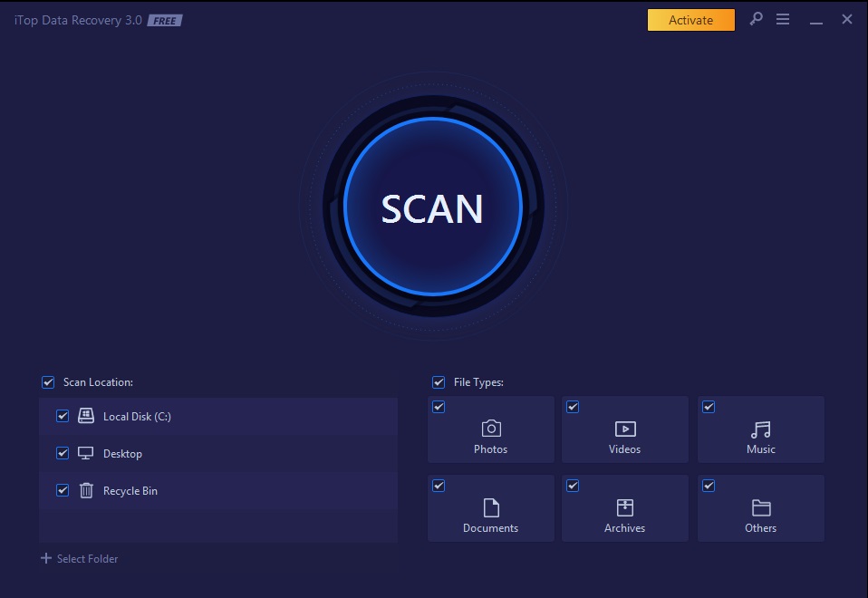868x598 pixels.
Task: Toggle the File Types master checkbox
Action: [439, 382]
